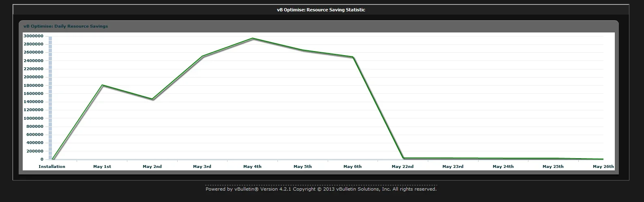Click the 'Powered by vBulletin' copyright footer text
The image size is (644, 202).
click(x=321, y=189)
